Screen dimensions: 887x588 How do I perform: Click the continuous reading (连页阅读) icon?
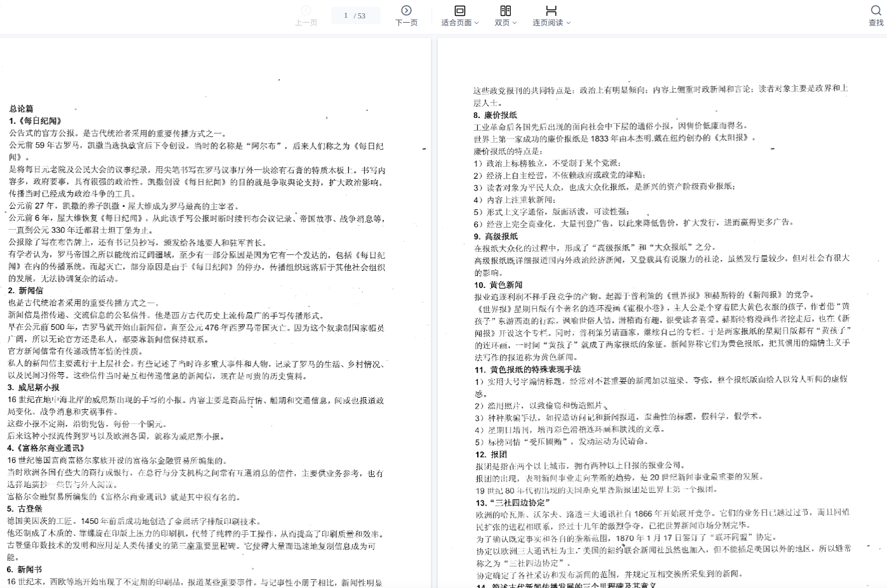pyautogui.click(x=551, y=10)
